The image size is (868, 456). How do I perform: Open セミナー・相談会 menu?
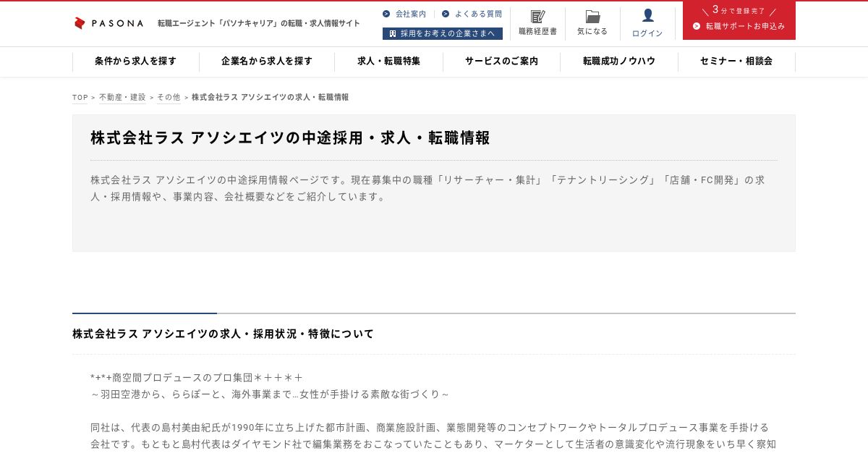click(736, 62)
